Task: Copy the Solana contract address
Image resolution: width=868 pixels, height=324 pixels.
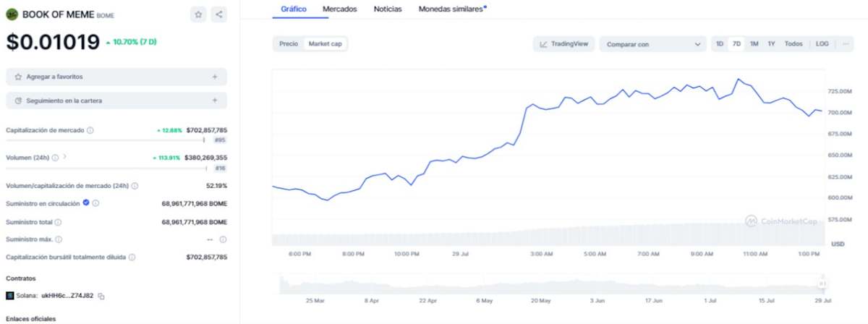Action: [101, 296]
